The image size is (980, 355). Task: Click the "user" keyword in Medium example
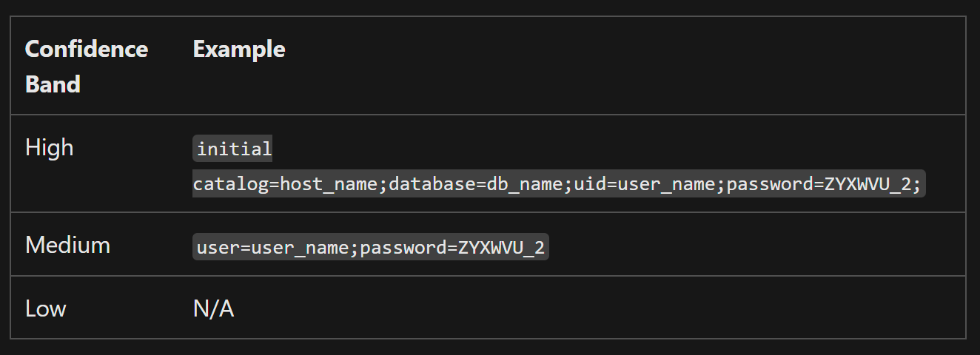coord(219,248)
